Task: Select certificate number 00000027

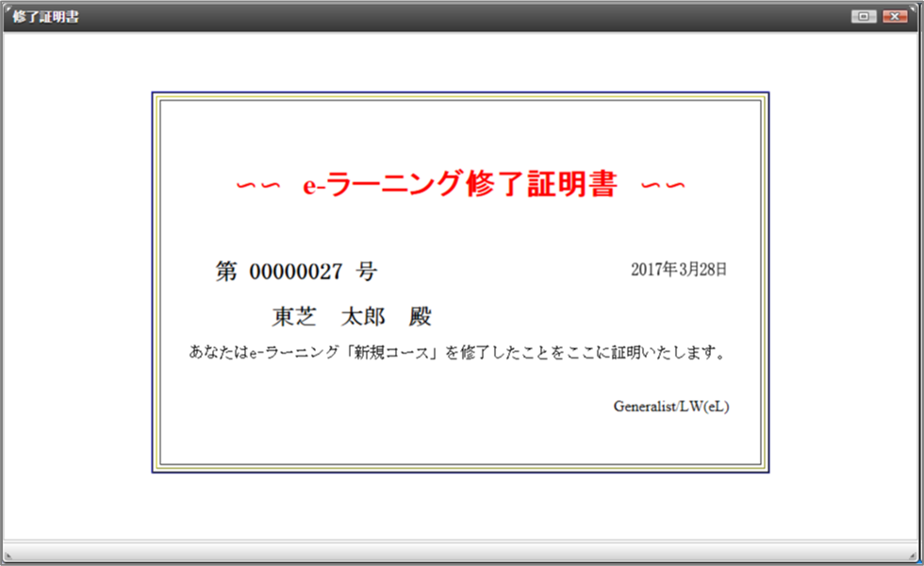Action: pos(295,272)
